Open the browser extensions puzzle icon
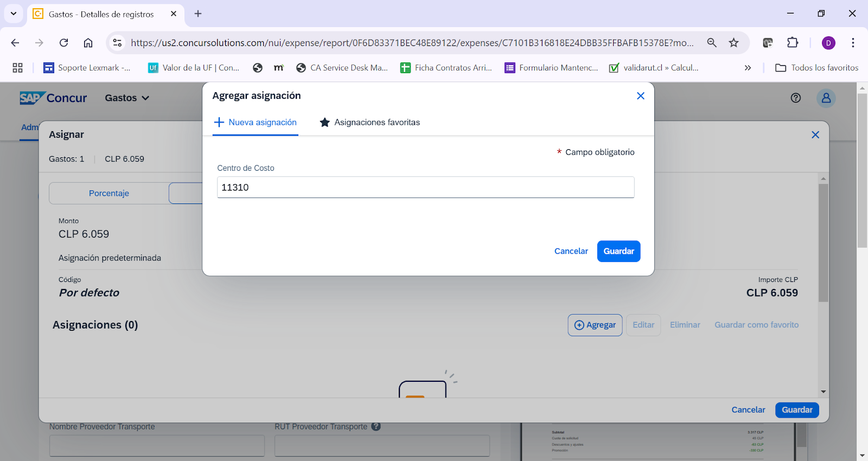 [x=793, y=43]
